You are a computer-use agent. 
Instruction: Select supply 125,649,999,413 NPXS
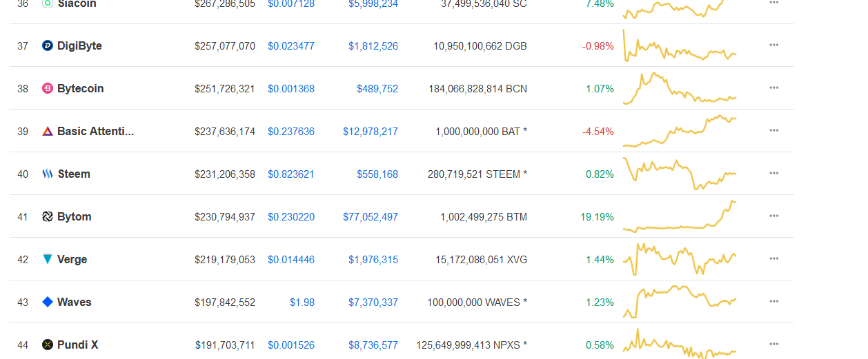pos(471,345)
